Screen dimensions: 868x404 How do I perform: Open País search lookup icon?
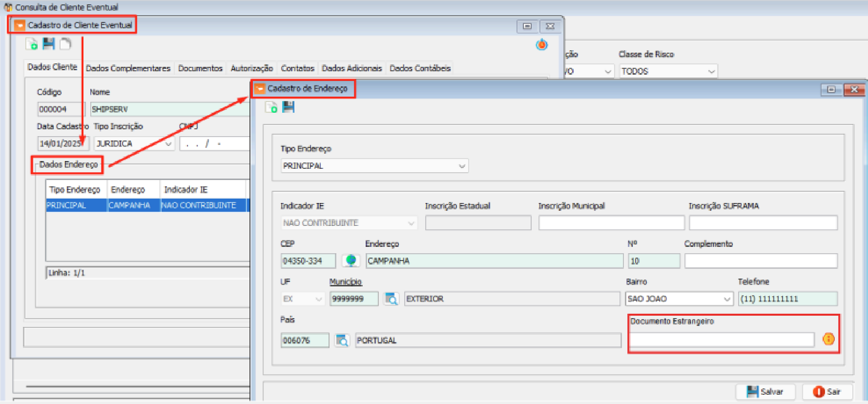[x=342, y=340]
